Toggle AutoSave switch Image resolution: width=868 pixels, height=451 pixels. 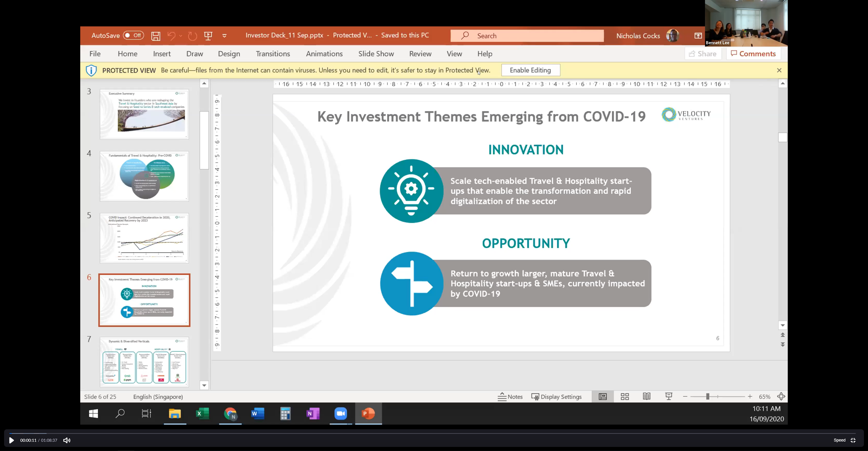click(133, 35)
